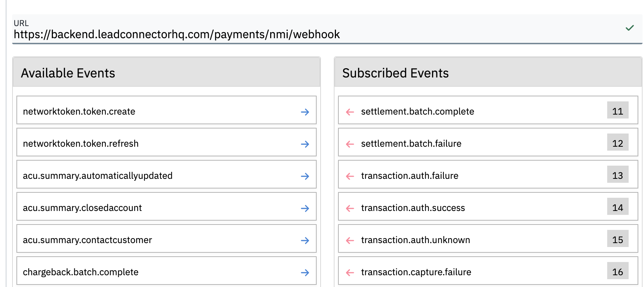Click the right arrow beside acu.summary.closedaccount

point(305,208)
